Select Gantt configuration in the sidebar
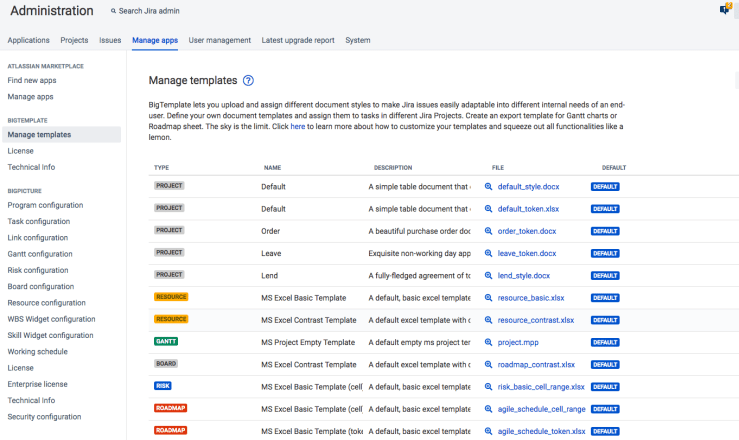 [40, 254]
